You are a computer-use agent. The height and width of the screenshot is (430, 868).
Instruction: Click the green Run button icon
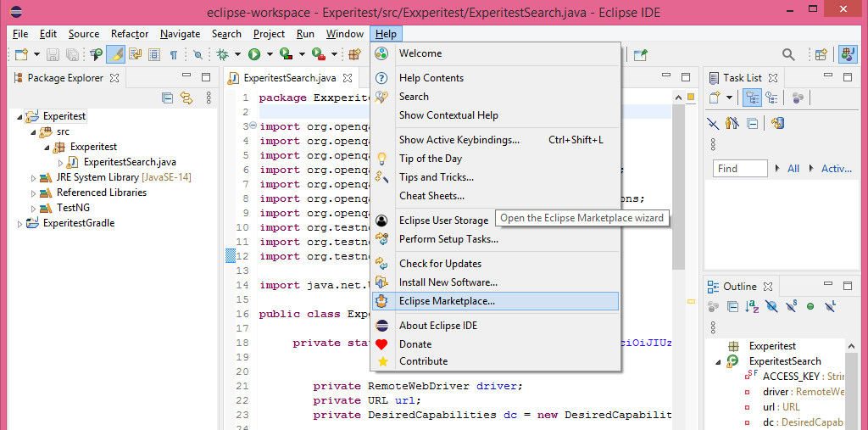[x=254, y=54]
